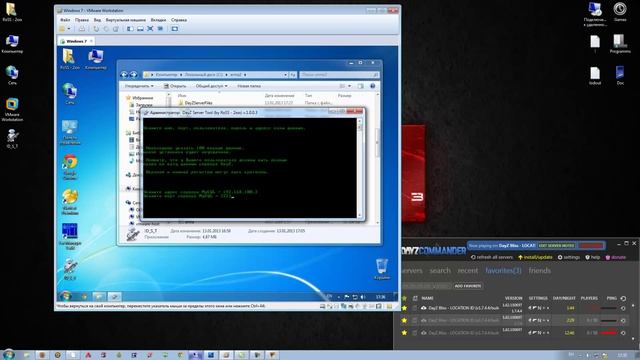Toggle favorite star of third server row
Viewport: 640px width, 360px height.
(x=404, y=333)
